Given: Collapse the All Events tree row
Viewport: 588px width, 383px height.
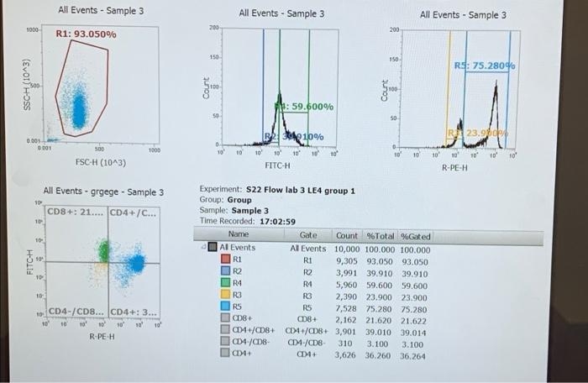Looking at the screenshot, I should tap(203, 247).
